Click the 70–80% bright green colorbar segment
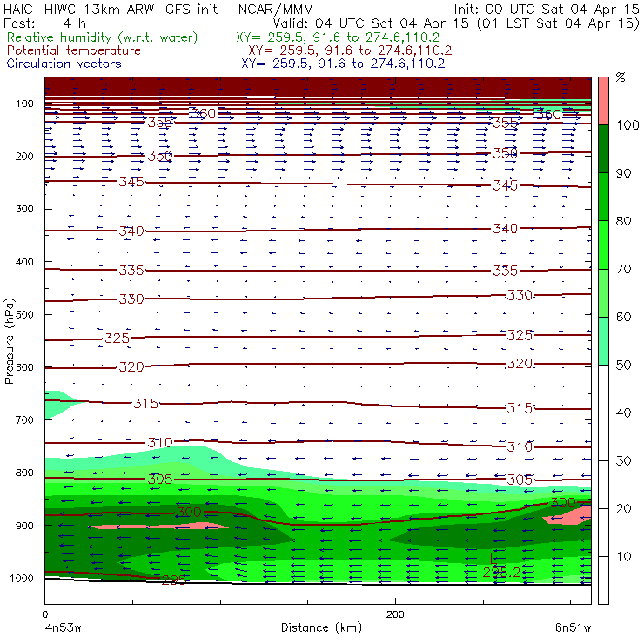Image resolution: width=644 pixels, height=644 pixels. tap(603, 245)
